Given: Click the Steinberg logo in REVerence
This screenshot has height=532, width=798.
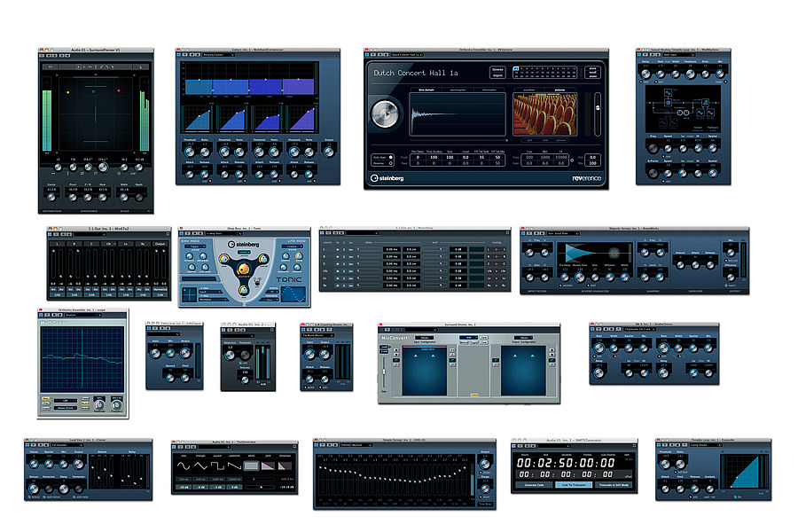Looking at the screenshot, I should (387, 178).
